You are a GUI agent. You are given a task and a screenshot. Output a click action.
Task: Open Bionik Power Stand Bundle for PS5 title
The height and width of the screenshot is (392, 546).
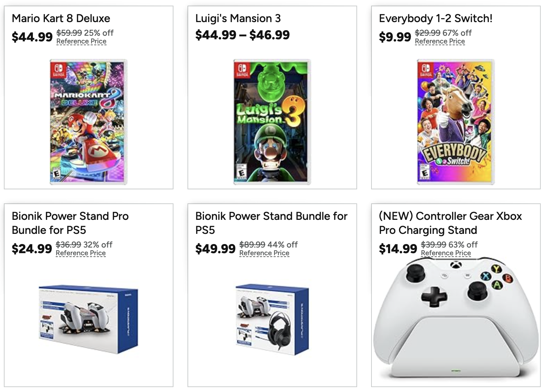(x=271, y=223)
